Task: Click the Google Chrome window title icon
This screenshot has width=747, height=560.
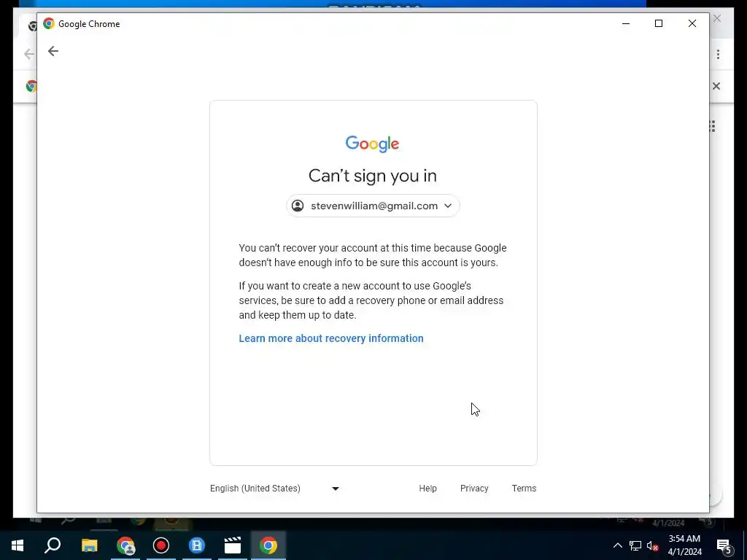Action: point(49,24)
